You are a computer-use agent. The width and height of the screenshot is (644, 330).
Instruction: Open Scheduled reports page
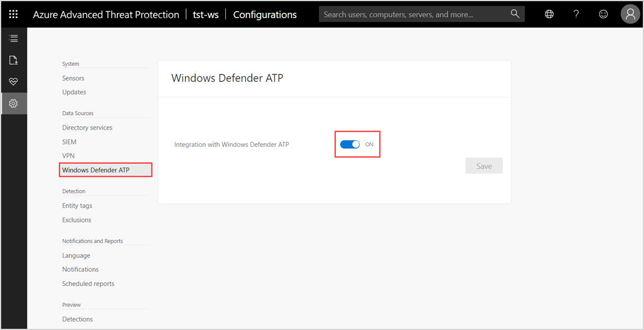(x=88, y=283)
